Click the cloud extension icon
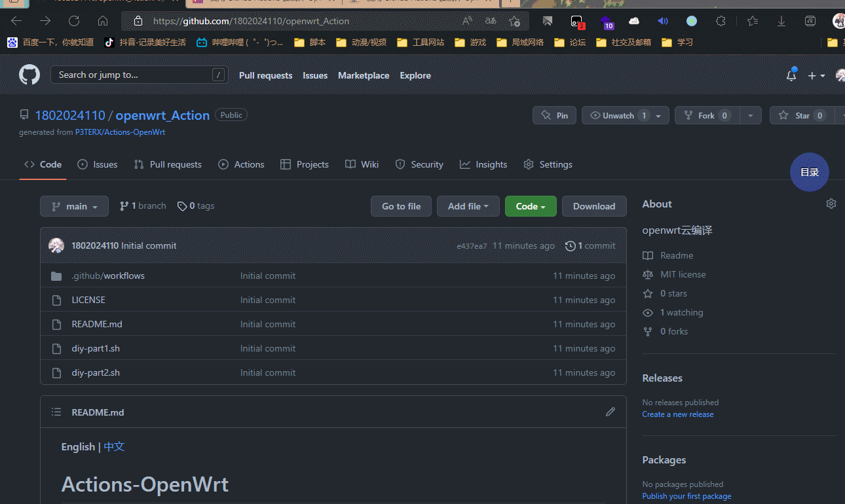The width and height of the screenshot is (845, 504). (x=634, y=21)
